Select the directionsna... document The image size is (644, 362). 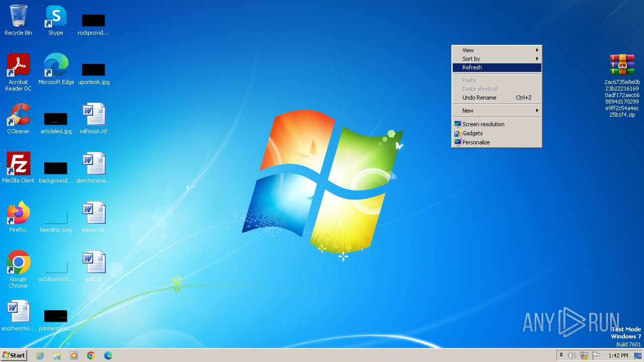(x=94, y=168)
